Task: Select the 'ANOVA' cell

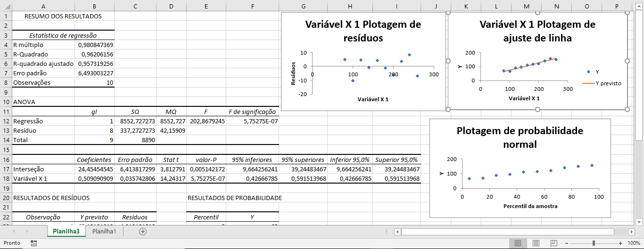Action: 43,101
